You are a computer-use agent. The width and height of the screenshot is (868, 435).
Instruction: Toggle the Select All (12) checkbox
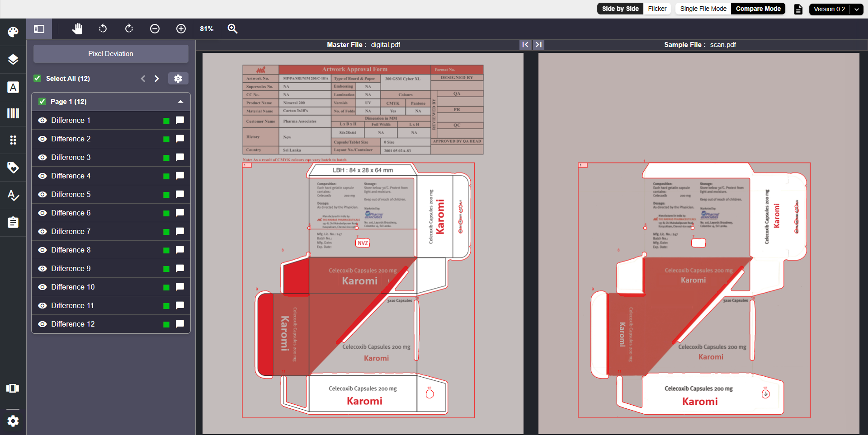click(38, 79)
